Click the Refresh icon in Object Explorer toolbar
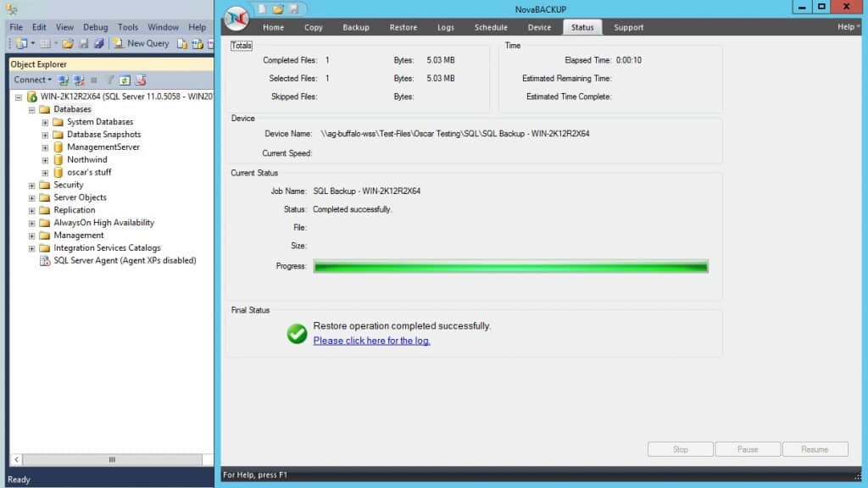Viewport: 868px width, 488px height. [x=125, y=80]
